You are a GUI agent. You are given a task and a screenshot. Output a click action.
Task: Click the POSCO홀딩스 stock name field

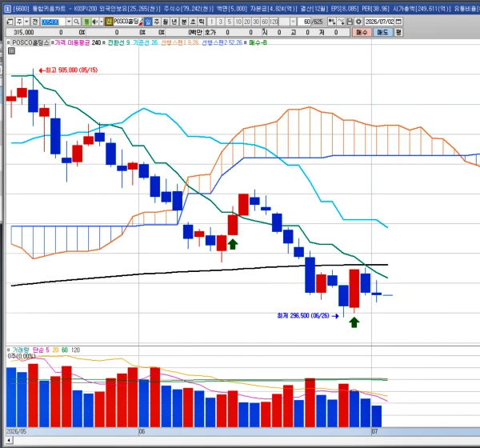click(128, 22)
